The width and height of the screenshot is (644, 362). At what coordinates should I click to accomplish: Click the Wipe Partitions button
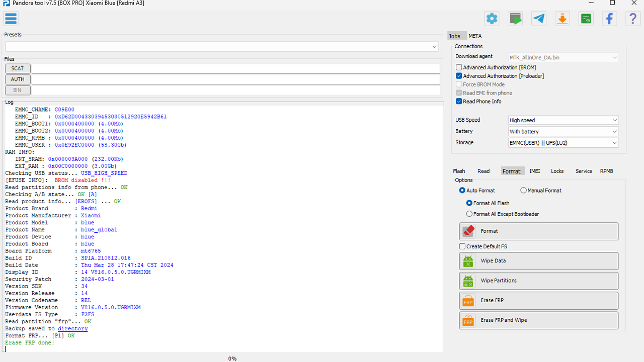click(539, 281)
